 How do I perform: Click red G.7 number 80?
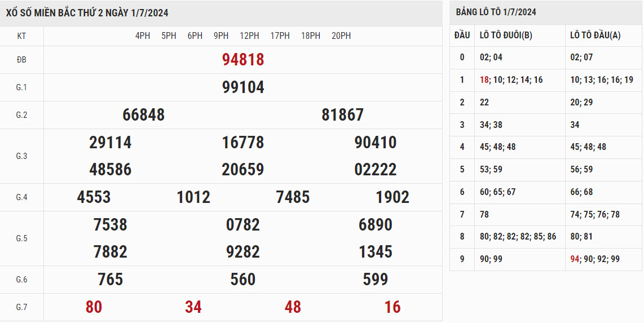(x=94, y=307)
